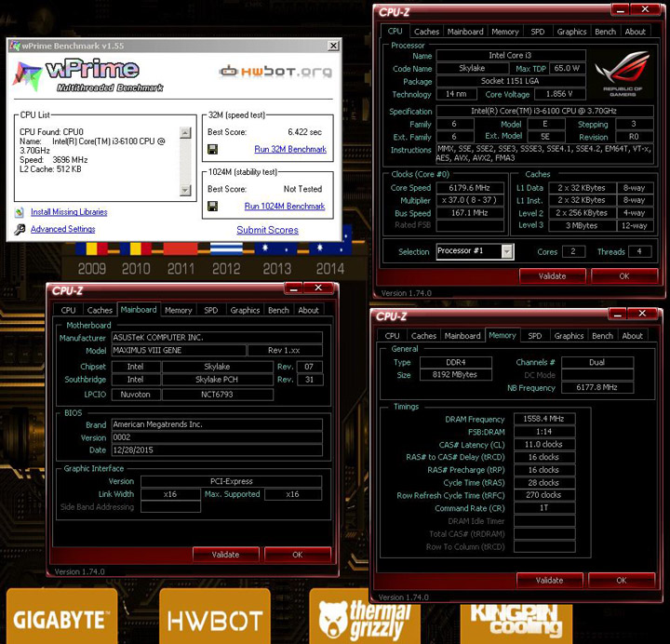Select Caches tab in Mainboard CPU-Z window
Image resolution: width=670 pixels, height=644 pixels.
pyautogui.click(x=100, y=310)
